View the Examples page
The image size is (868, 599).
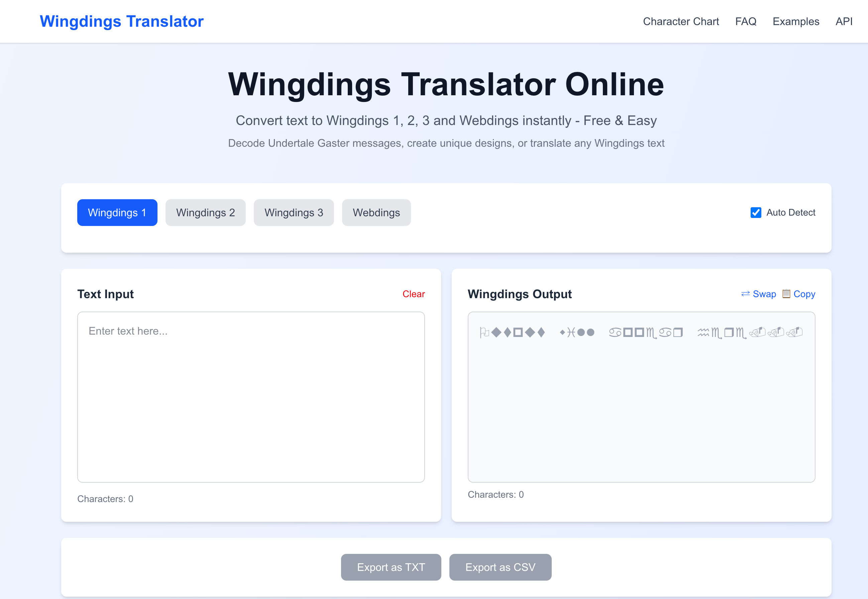[795, 21]
